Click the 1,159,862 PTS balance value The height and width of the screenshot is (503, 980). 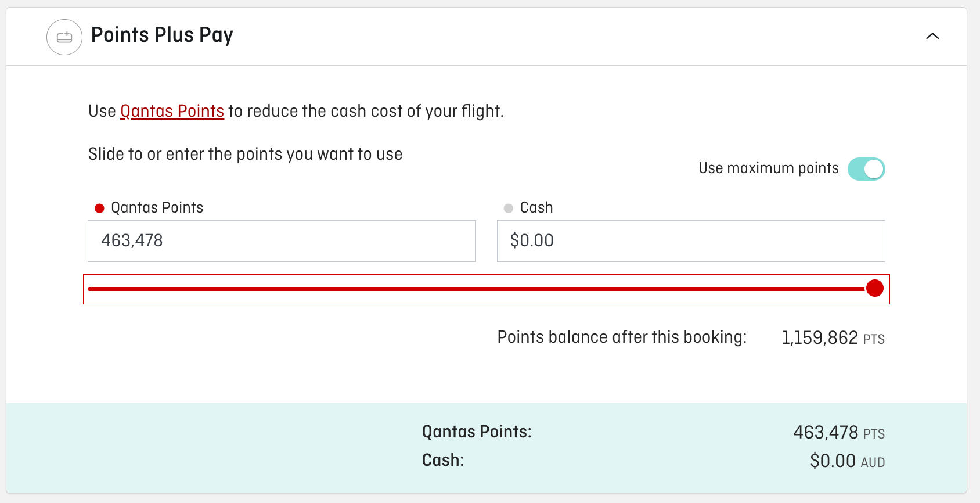click(x=833, y=338)
